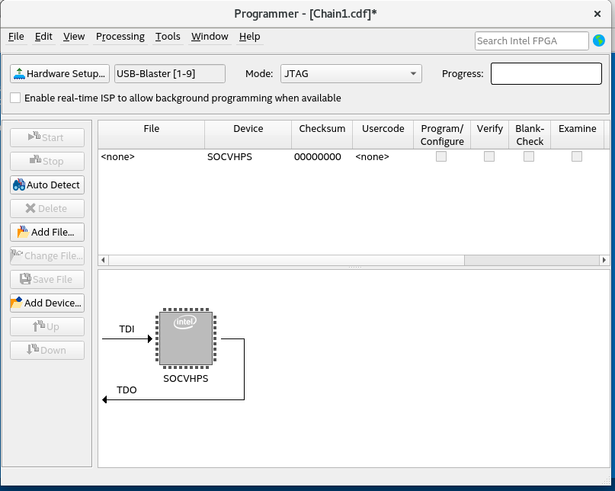
Task: Click the Stop button
Action: (x=47, y=161)
